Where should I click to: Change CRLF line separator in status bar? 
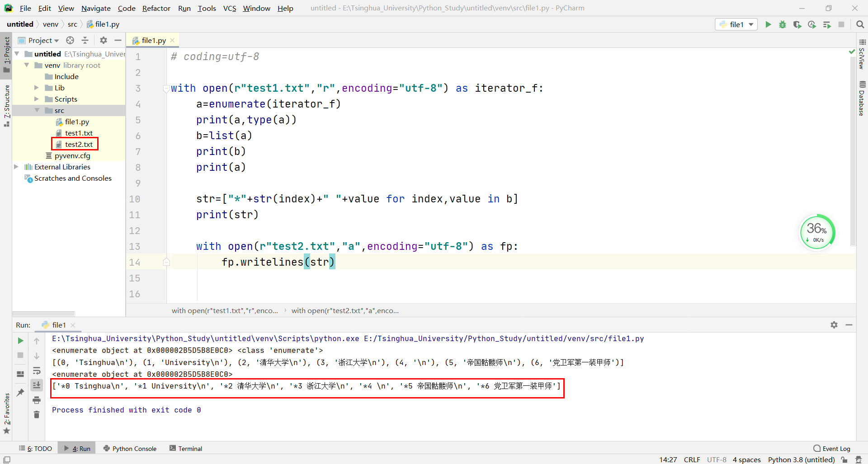692,459
